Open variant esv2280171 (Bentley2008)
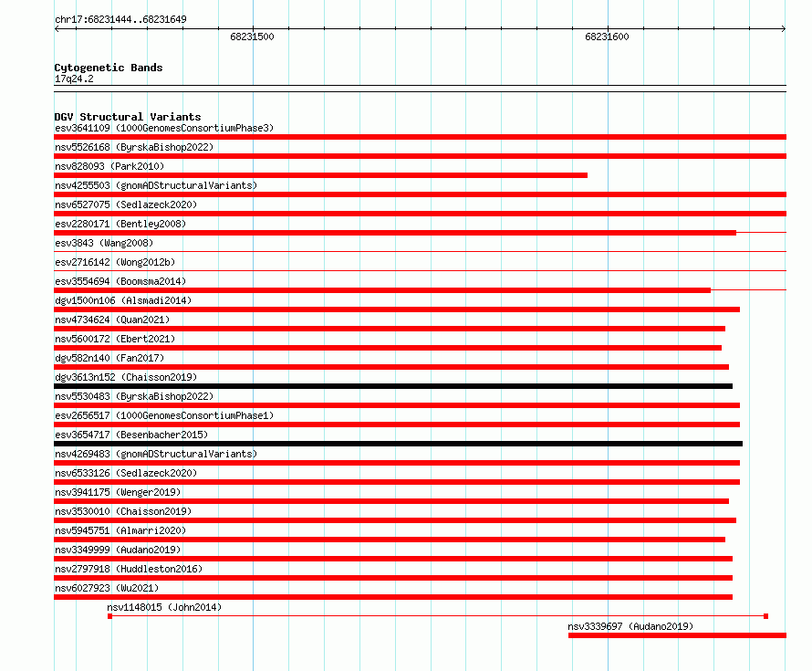Image resolution: width=812 pixels, height=671 pixels. click(x=120, y=224)
